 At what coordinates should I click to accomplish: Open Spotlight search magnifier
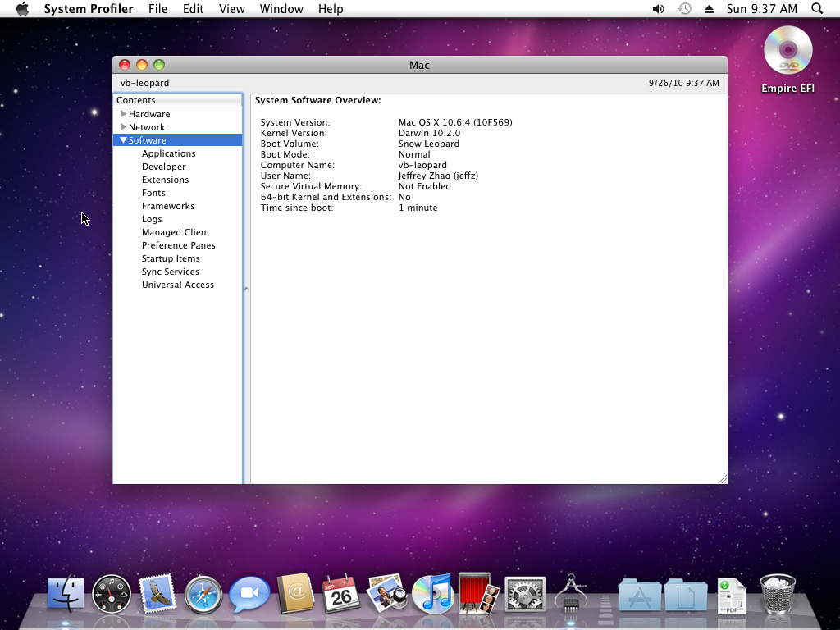click(x=817, y=8)
